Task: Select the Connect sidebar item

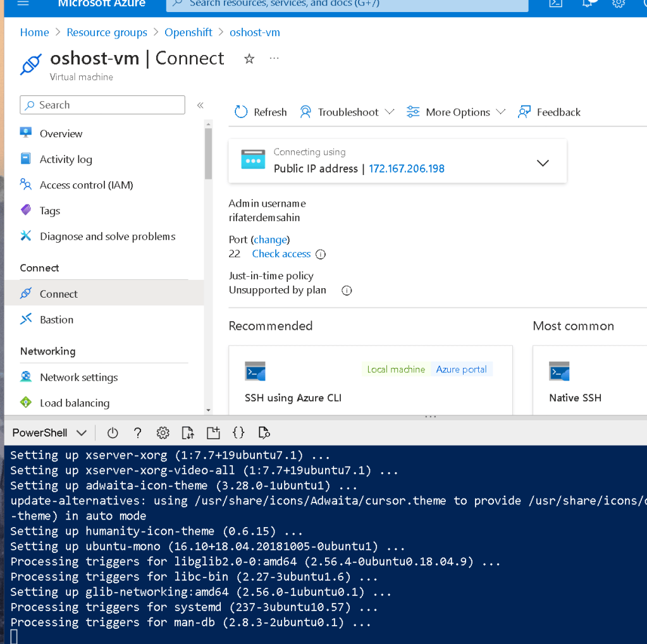Action: pyautogui.click(x=104, y=294)
